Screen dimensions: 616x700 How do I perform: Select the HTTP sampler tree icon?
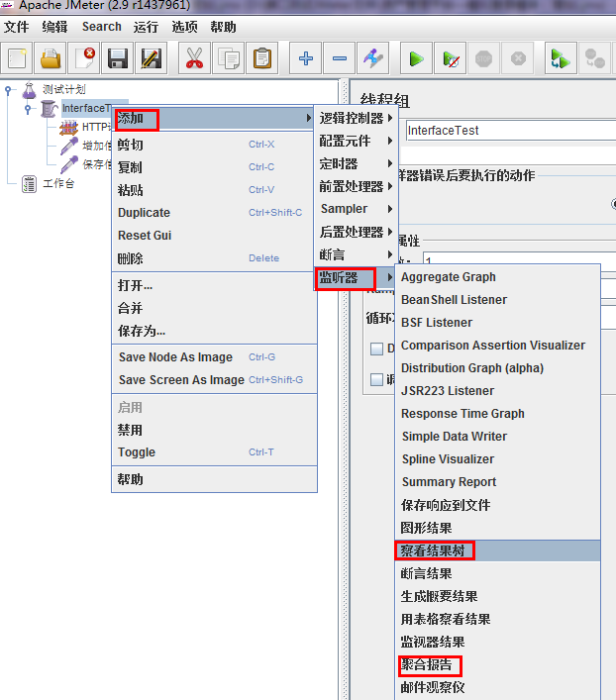[68, 128]
